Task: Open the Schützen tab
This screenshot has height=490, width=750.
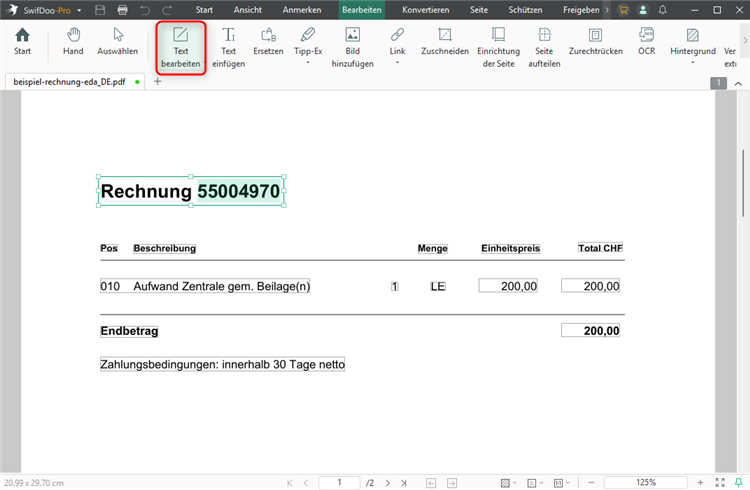Action: 525,10
